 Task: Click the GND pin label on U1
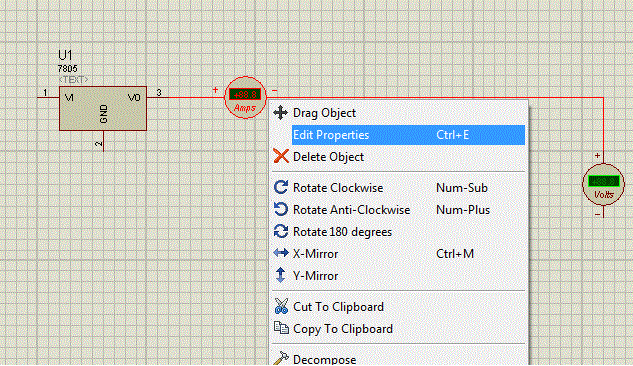click(x=103, y=114)
